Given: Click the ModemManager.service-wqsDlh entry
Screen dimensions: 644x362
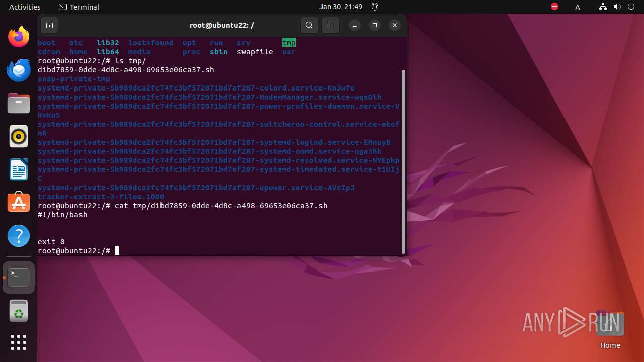Looking at the screenshot, I should 210,97.
